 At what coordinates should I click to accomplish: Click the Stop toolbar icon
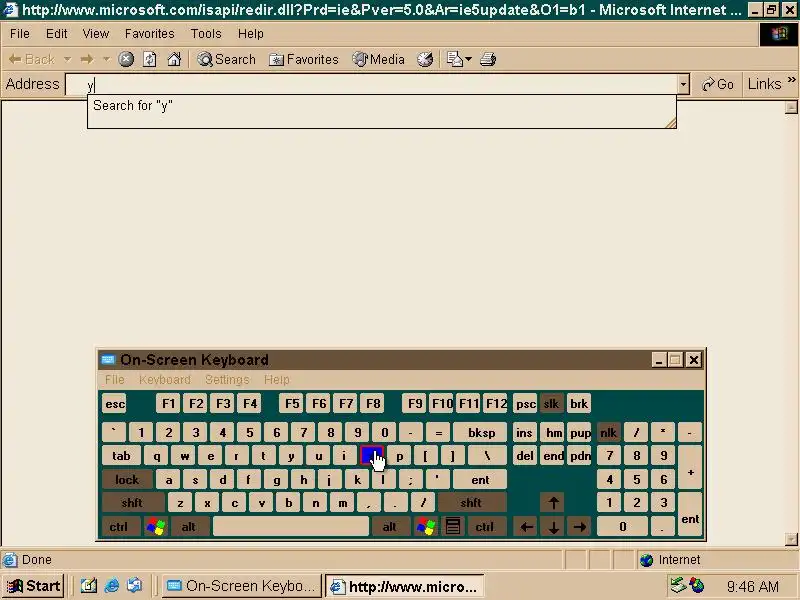[x=126, y=59]
